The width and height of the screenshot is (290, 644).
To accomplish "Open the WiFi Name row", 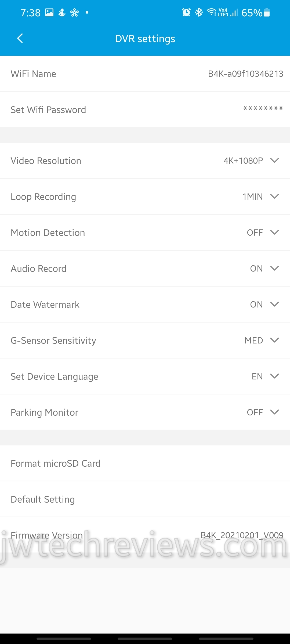I will [145, 74].
